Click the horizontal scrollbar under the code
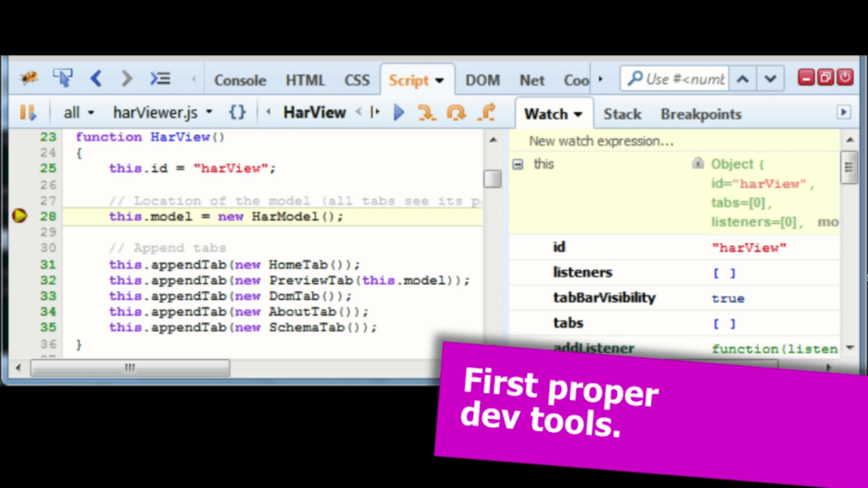Viewport: 868px width, 488px height. 130,368
